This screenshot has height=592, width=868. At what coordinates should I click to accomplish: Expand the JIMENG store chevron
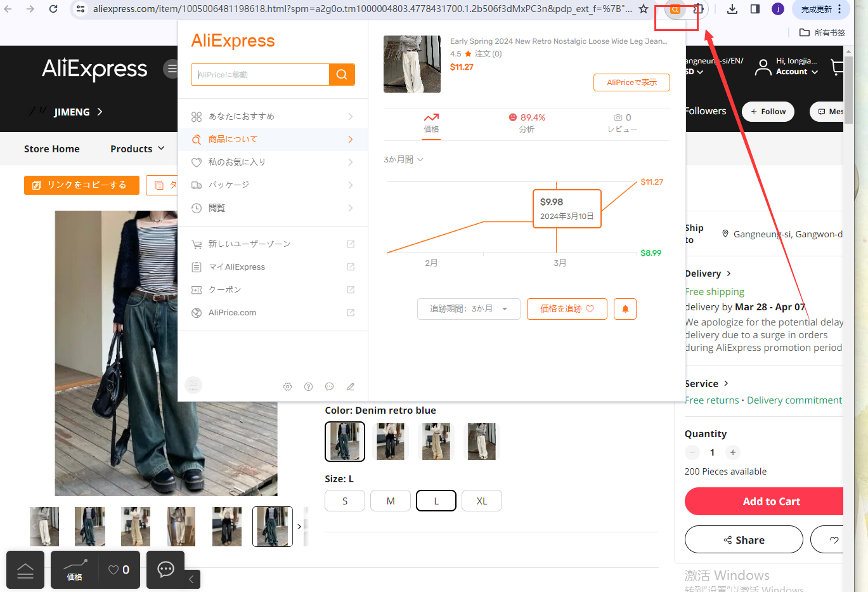(x=100, y=112)
